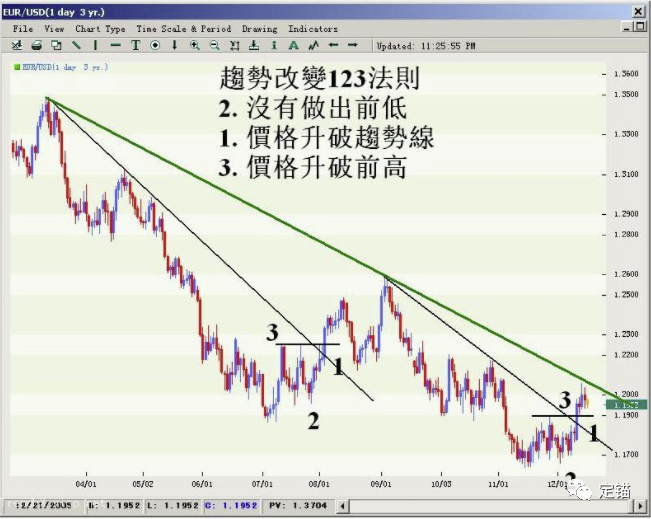Click the 12/21/2005 date status field
651x519 pixels.
click(43, 505)
